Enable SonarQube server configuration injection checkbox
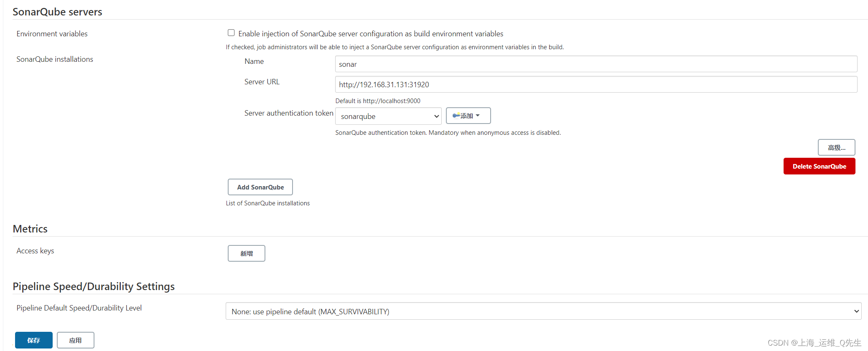 pos(231,33)
